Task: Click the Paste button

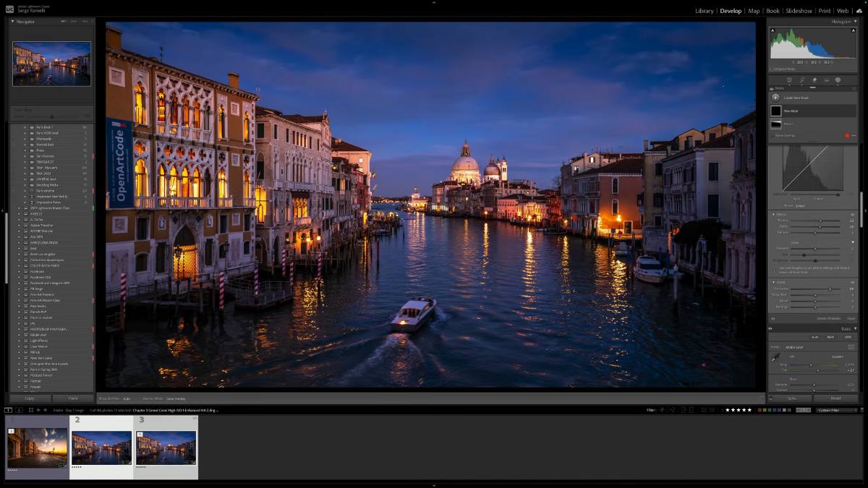Action: 73,398
